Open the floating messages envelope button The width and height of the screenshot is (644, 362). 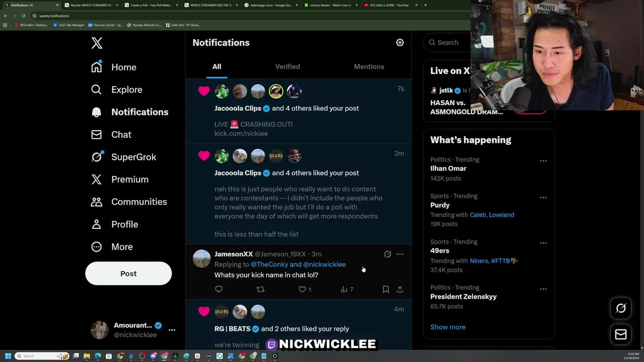pyautogui.click(x=621, y=334)
